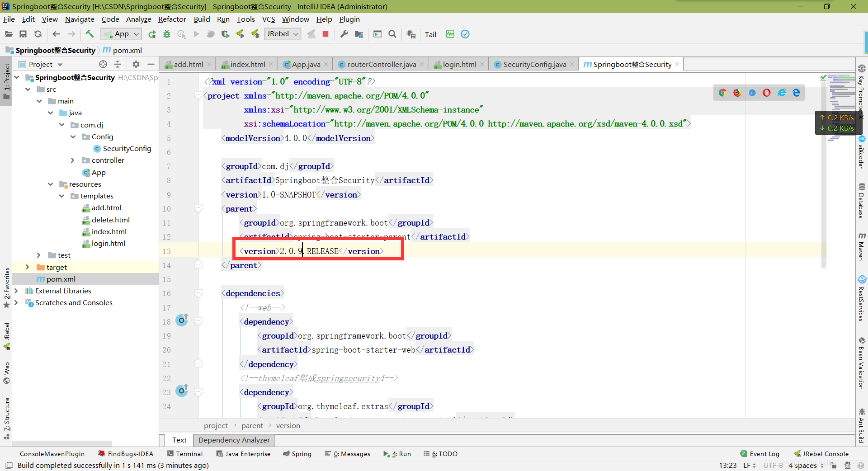The height and width of the screenshot is (471, 868).
Task: Click the Synchronize refresh icon
Action: click(38, 34)
